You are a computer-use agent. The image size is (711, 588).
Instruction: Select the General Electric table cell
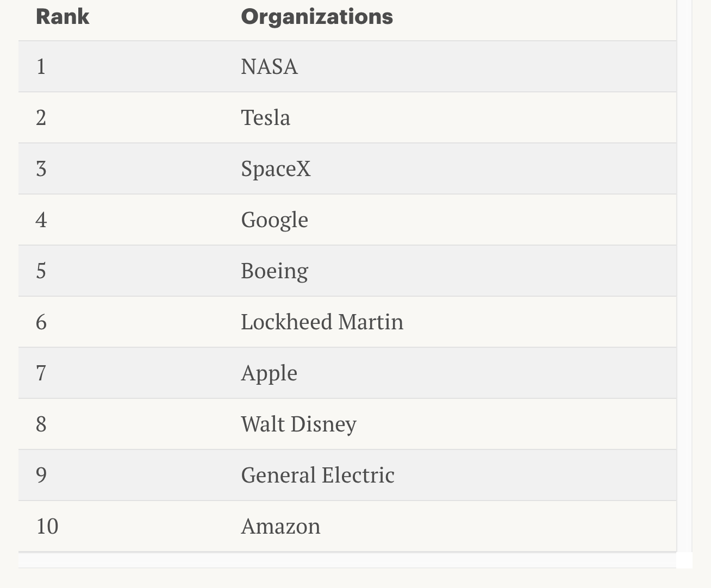click(x=317, y=476)
